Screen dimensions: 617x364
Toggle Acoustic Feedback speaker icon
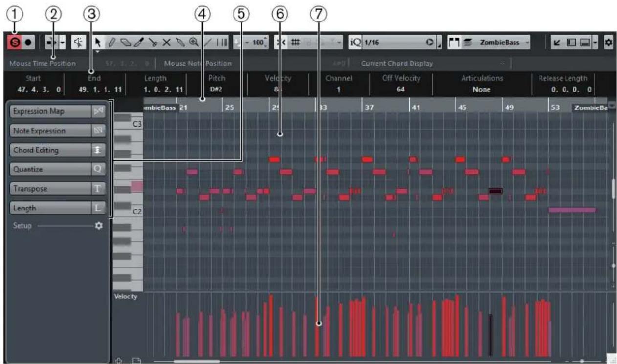(x=78, y=43)
